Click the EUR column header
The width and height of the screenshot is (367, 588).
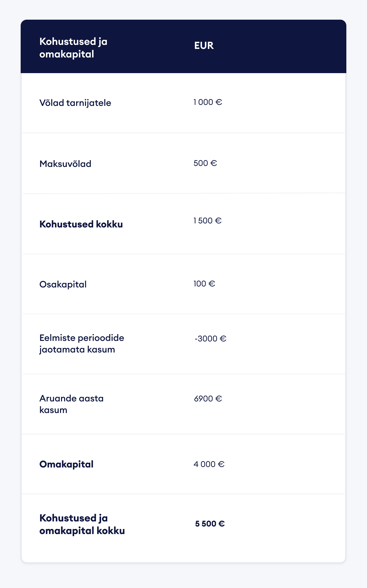pyautogui.click(x=204, y=46)
